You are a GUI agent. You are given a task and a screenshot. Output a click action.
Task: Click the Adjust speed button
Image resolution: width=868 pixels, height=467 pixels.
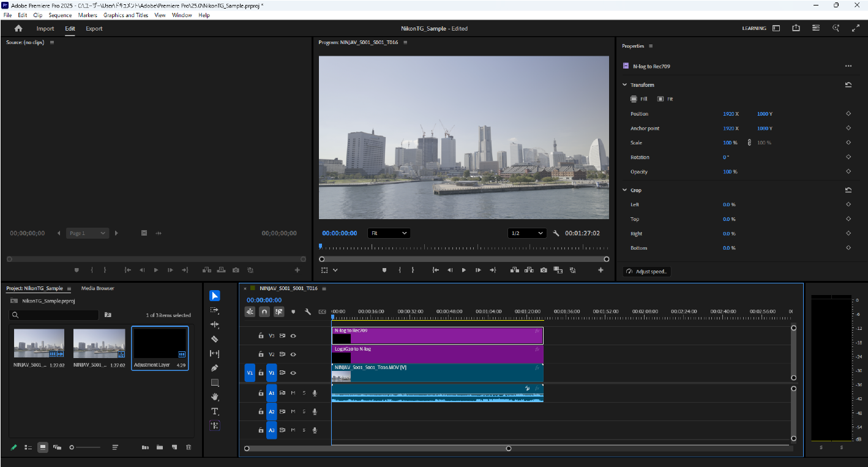(647, 272)
